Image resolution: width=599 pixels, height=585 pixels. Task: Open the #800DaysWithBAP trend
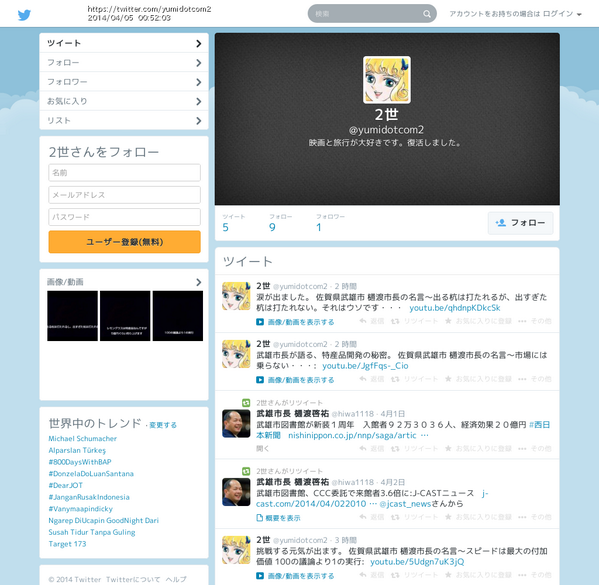click(80, 462)
